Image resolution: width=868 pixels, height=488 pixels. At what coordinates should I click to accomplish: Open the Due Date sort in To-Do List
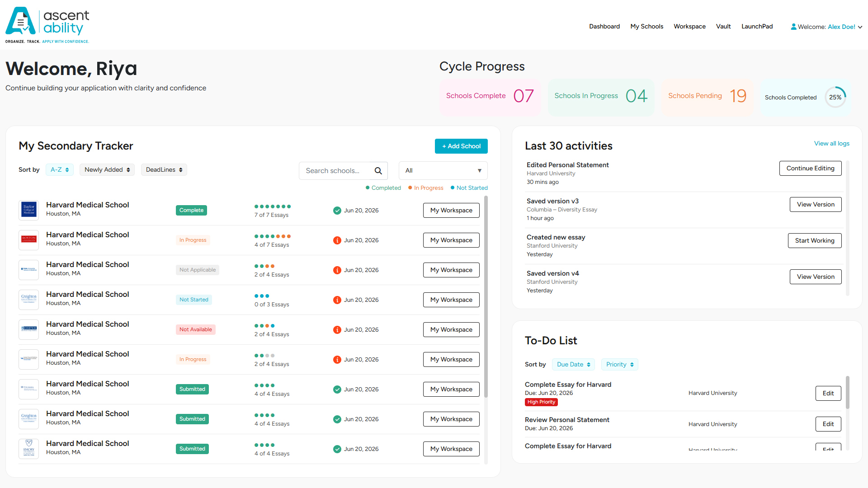[574, 365]
